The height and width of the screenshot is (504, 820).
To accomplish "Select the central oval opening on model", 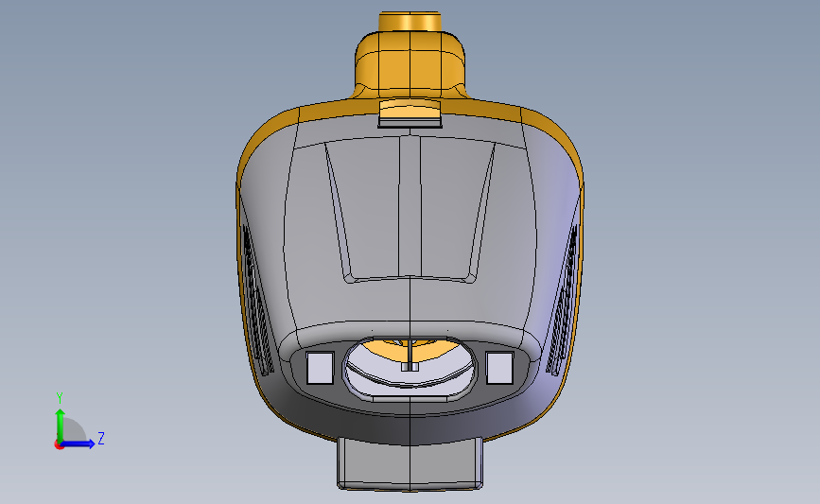I will [x=410, y=368].
